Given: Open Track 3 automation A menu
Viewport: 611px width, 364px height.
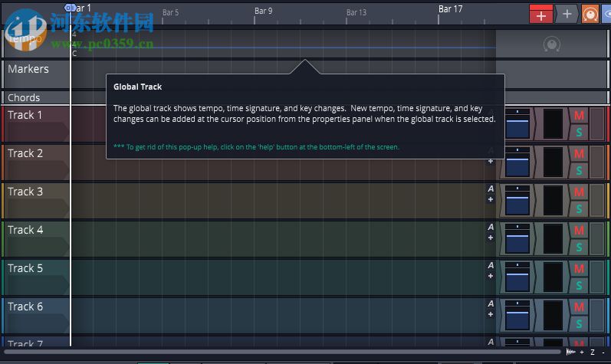Looking at the screenshot, I should 491,189.
